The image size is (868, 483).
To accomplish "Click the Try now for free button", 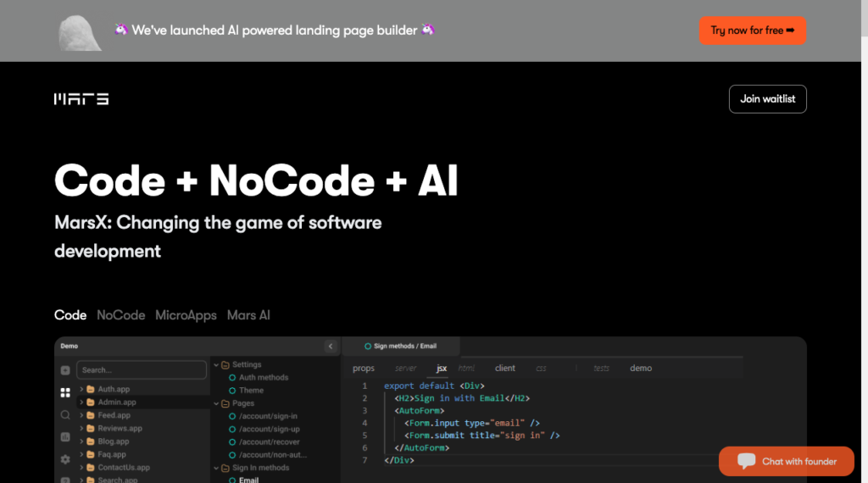I will [x=753, y=31].
